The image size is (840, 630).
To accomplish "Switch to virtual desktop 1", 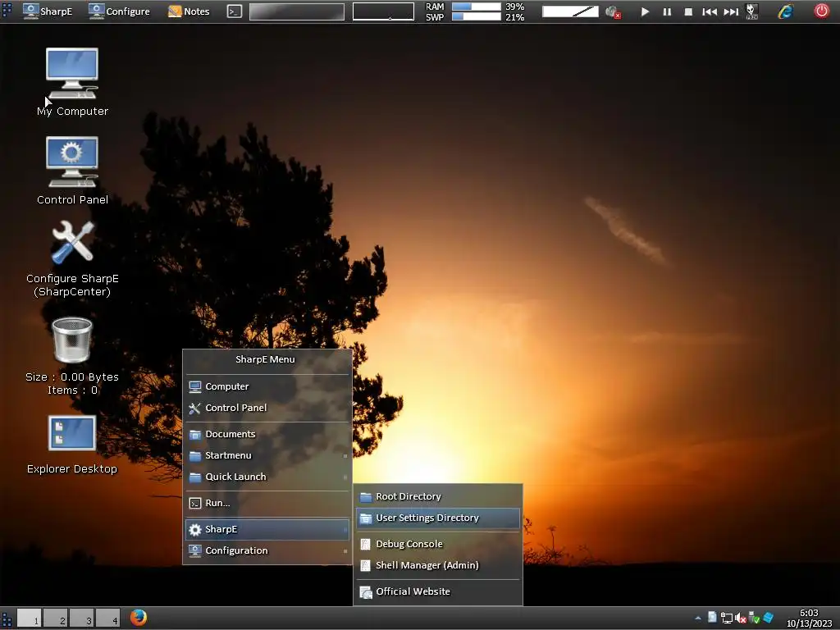I will [x=29, y=618].
